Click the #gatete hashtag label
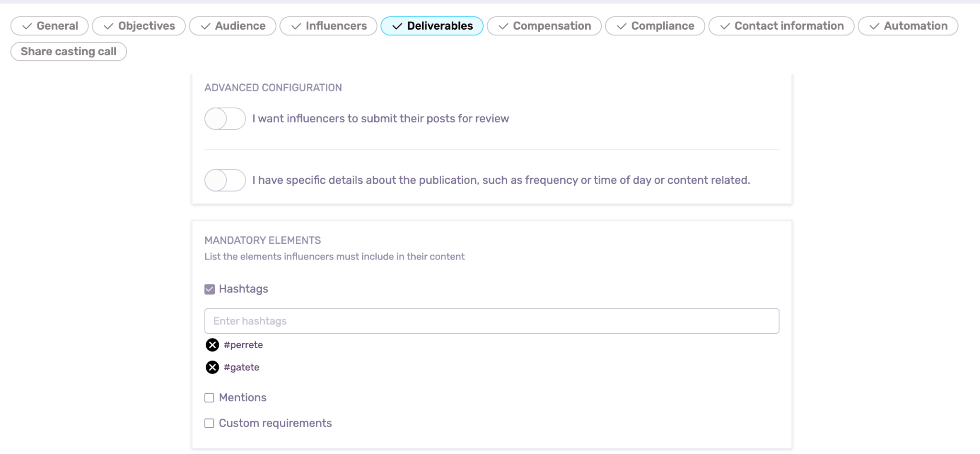Viewport: 980px width, 454px height. pyautogui.click(x=241, y=367)
